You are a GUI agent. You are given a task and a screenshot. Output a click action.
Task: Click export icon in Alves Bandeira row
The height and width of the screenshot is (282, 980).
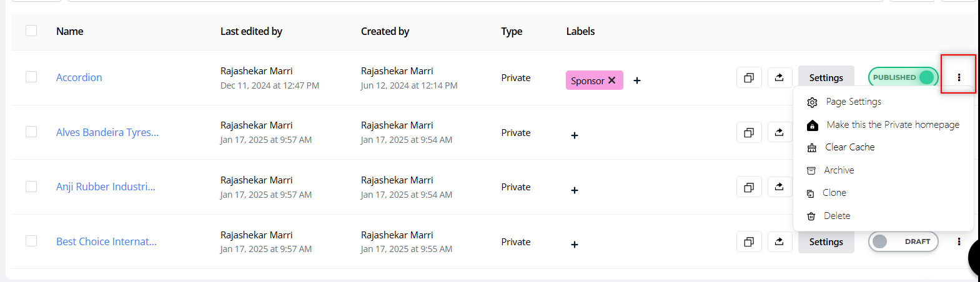coord(779,132)
